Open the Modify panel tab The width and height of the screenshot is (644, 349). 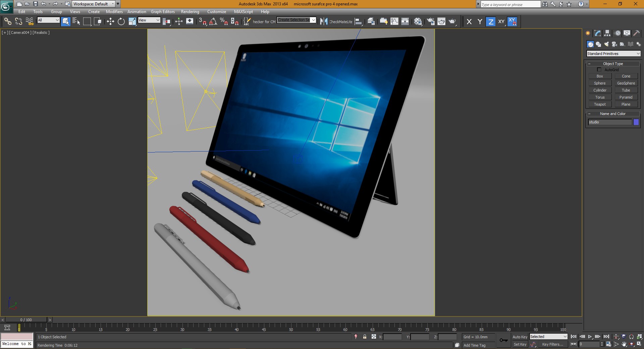[x=597, y=33]
